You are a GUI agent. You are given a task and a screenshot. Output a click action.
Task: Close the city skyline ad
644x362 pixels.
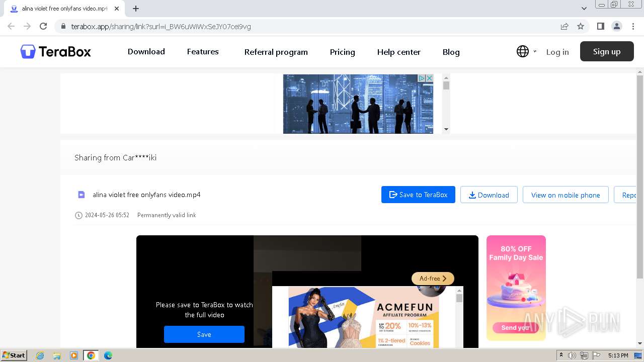(430, 78)
